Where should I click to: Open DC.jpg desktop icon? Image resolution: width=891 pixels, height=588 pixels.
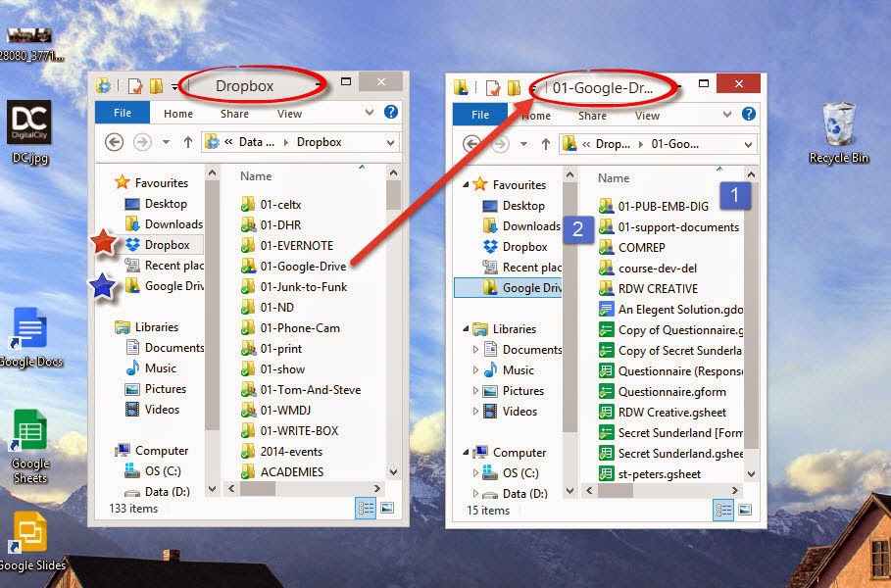[29, 132]
